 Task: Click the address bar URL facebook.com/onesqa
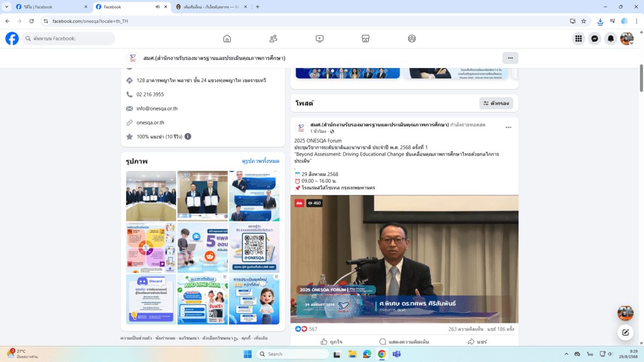tap(90, 21)
